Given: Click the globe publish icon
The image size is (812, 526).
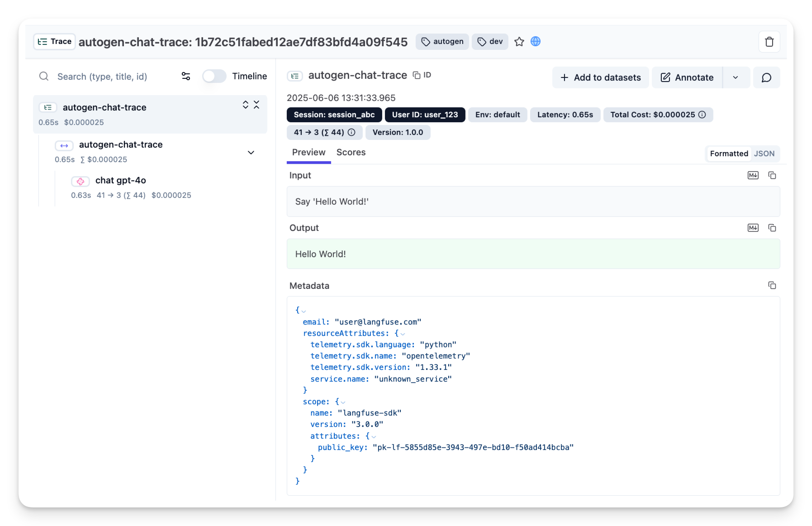Looking at the screenshot, I should coord(535,42).
